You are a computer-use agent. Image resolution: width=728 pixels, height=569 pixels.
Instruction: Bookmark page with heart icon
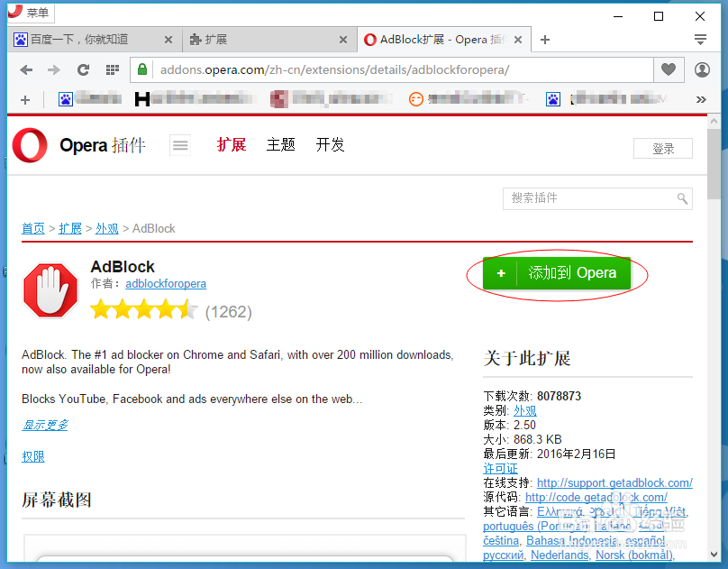[669, 69]
